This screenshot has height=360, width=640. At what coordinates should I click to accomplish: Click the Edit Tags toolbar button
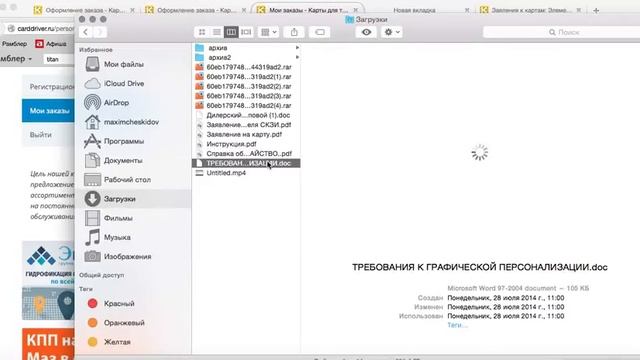pyautogui.click(x=320, y=32)
